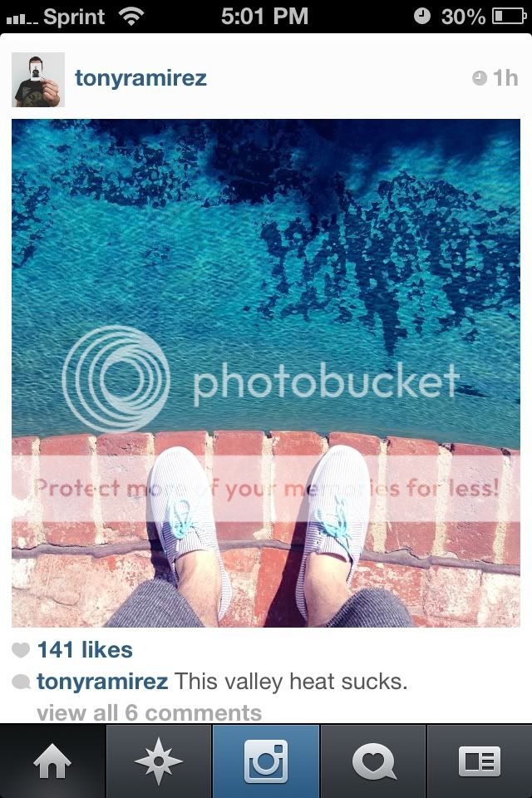View the 141 likes list
532x798 pixels.
pyautogui.click(x=85, y=650)
